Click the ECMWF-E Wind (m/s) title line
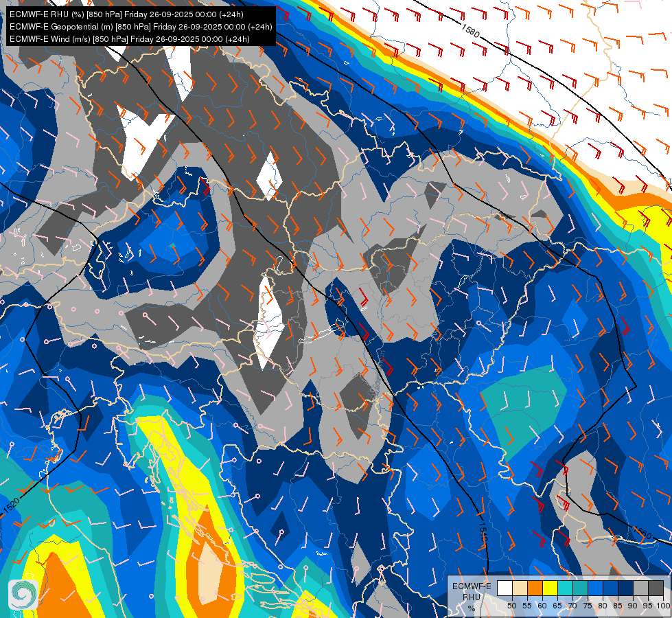 (x=130, y=39)
